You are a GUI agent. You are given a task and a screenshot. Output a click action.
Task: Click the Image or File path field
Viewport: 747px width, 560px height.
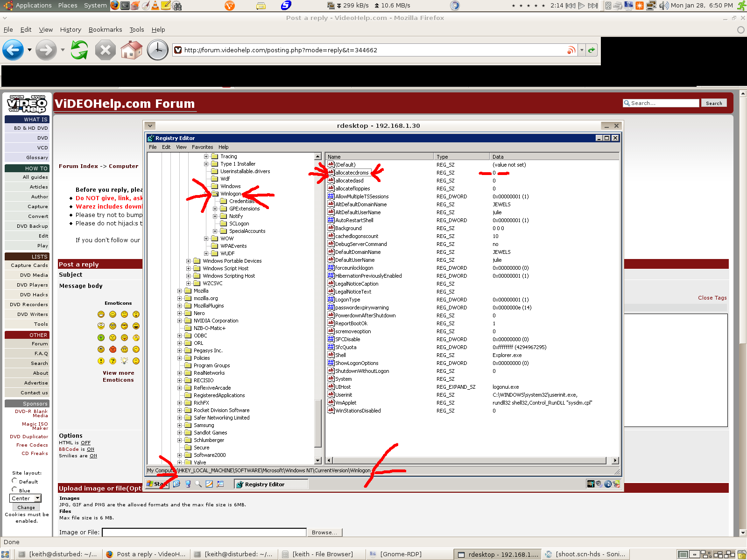[204, 532]
